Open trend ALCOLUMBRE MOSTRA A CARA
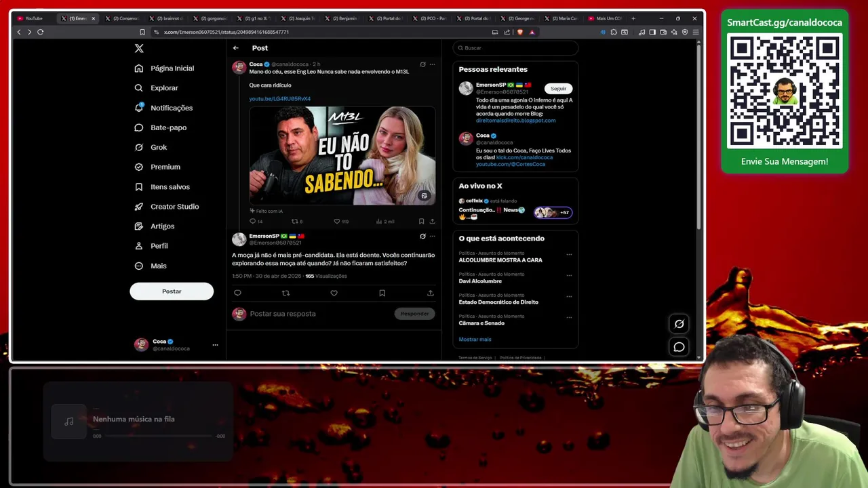 (500, 260)
